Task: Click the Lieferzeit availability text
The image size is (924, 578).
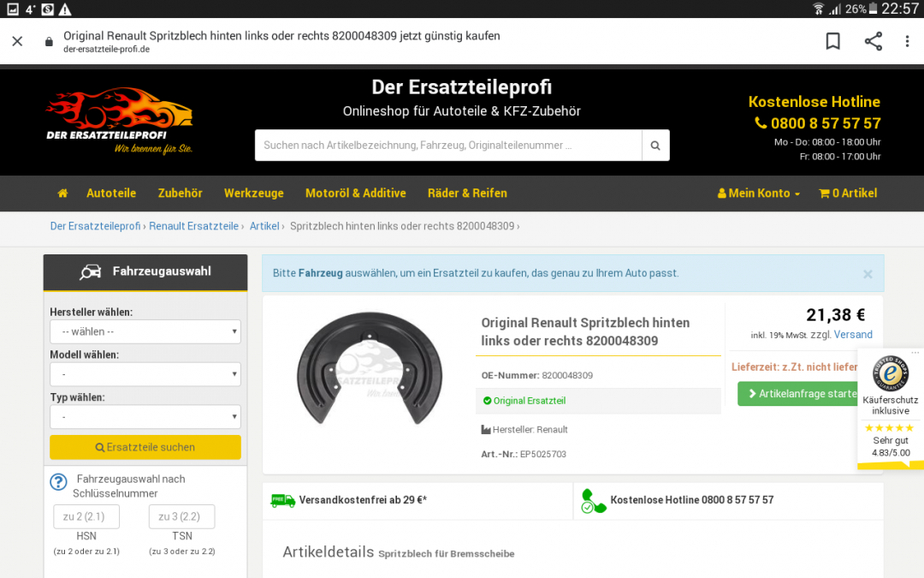Action: tap(794, 366)
